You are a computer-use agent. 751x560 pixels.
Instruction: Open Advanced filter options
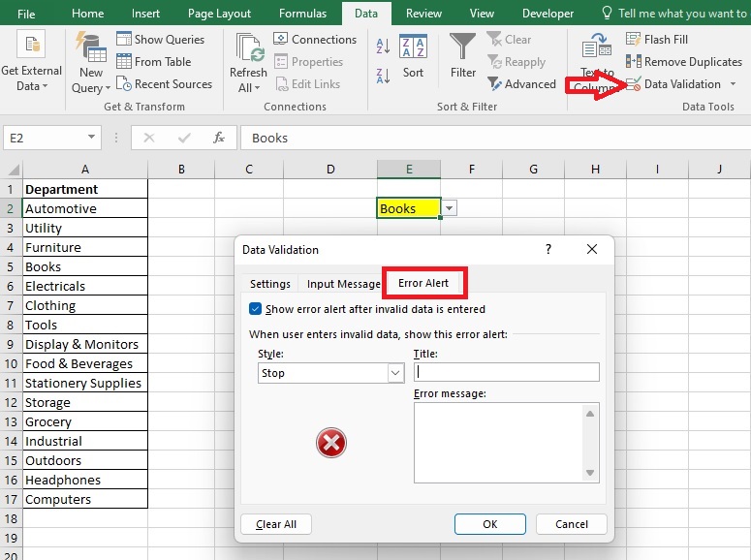pyautogui.click(x=522, y=84)
